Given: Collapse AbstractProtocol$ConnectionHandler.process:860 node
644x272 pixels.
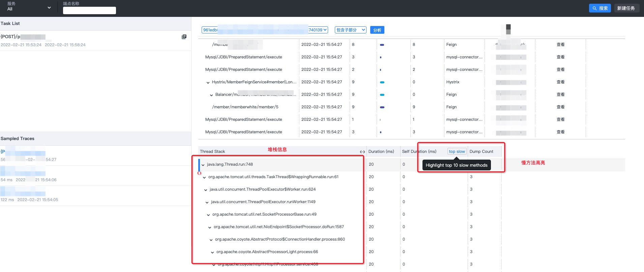Looking at the screenshot, I should [x=211, y=240].
